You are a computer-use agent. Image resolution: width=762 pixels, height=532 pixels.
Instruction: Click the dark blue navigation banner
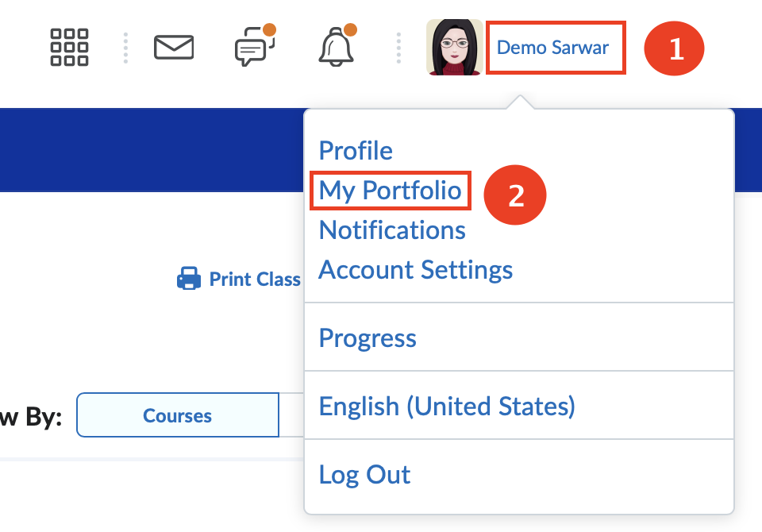pos(152,150)
